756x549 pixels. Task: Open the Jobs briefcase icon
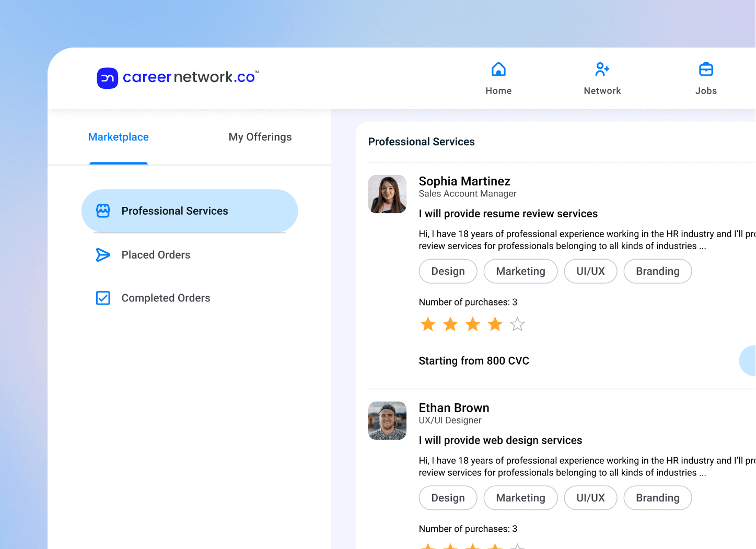click(706, 69)
